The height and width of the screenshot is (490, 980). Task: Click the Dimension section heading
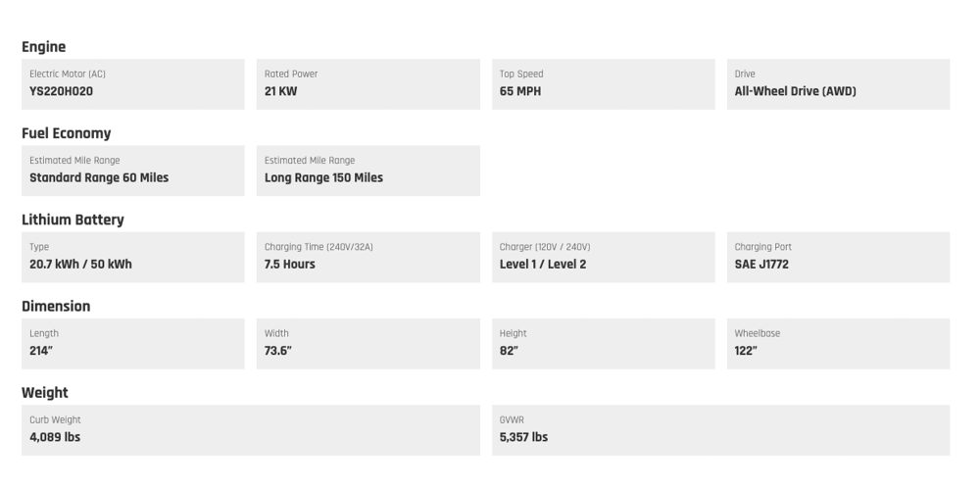(x=56, y=306)
